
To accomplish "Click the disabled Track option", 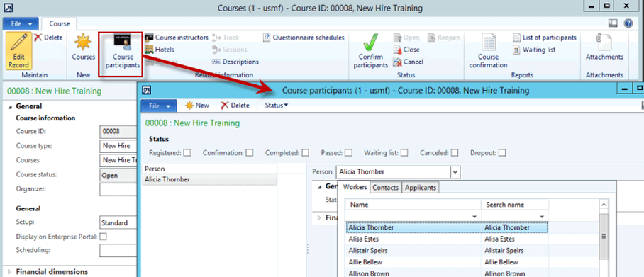I will coord(226,38).
